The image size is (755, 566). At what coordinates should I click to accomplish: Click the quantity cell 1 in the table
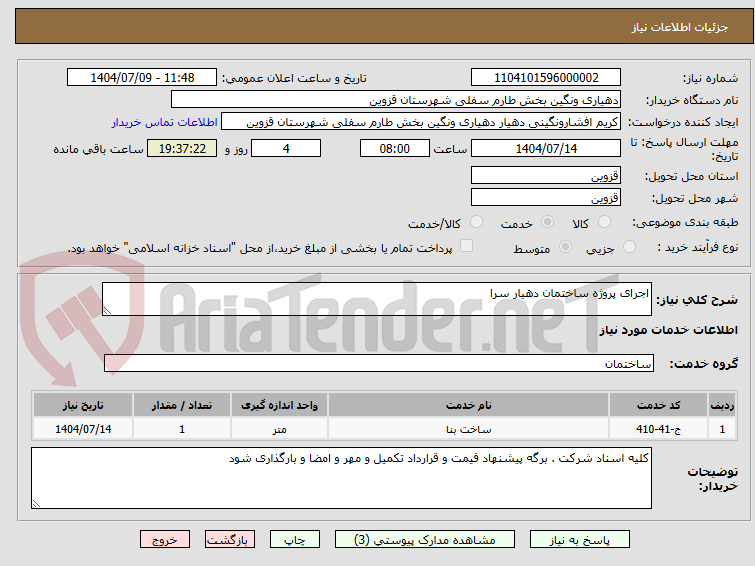(182, 429)
